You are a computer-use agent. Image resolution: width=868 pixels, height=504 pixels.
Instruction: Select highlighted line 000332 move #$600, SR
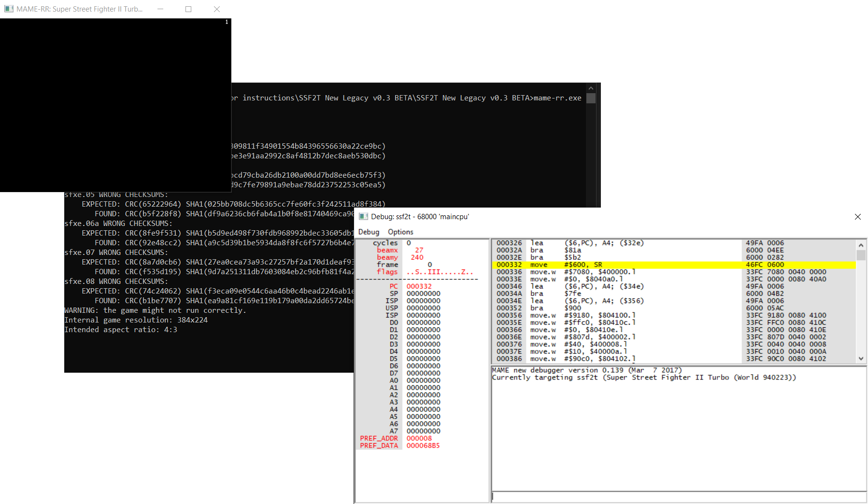pyautogui.click(x=674, y=265)
